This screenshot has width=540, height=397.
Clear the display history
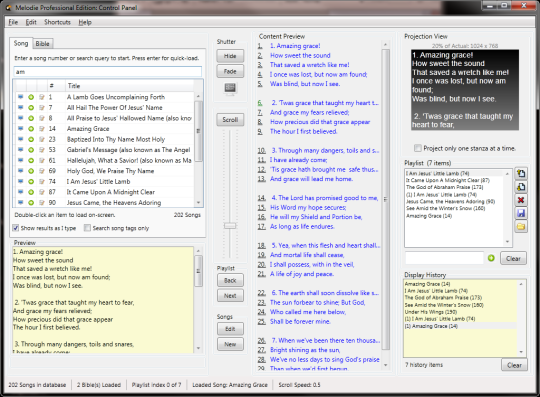click(x=514, y=365)
